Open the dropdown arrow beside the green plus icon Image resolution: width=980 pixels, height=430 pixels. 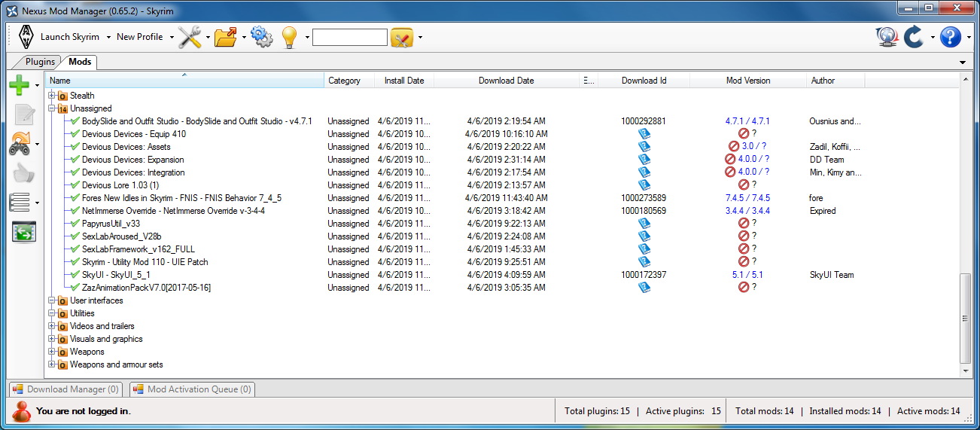pos(37,85)
